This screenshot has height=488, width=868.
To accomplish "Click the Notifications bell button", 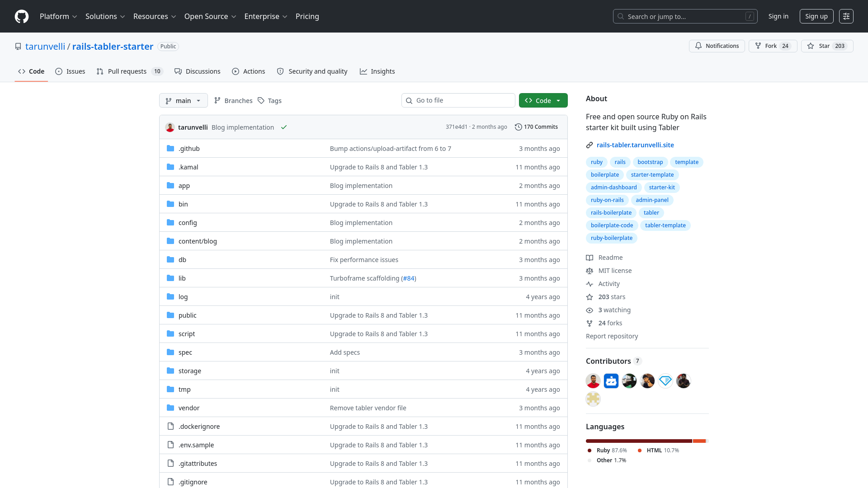I will tap(717, 46).
